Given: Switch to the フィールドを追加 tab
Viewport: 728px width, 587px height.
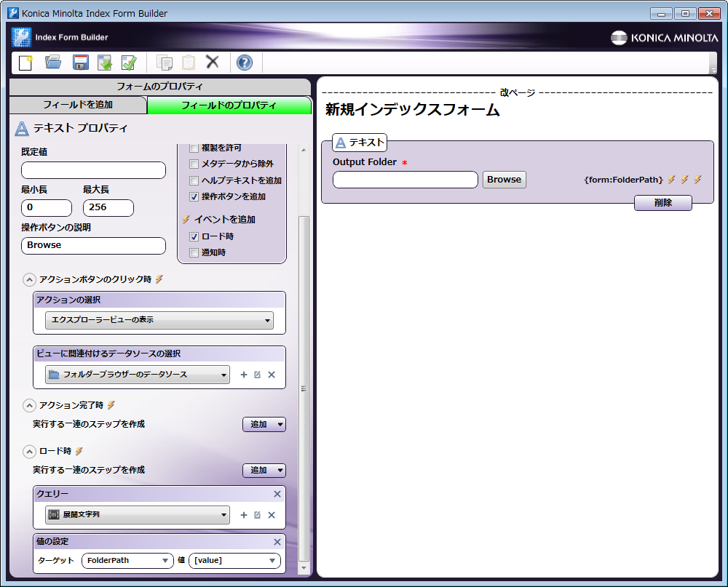Looking at the screenshot, I should pyautogui.click(x=77, y=105).
